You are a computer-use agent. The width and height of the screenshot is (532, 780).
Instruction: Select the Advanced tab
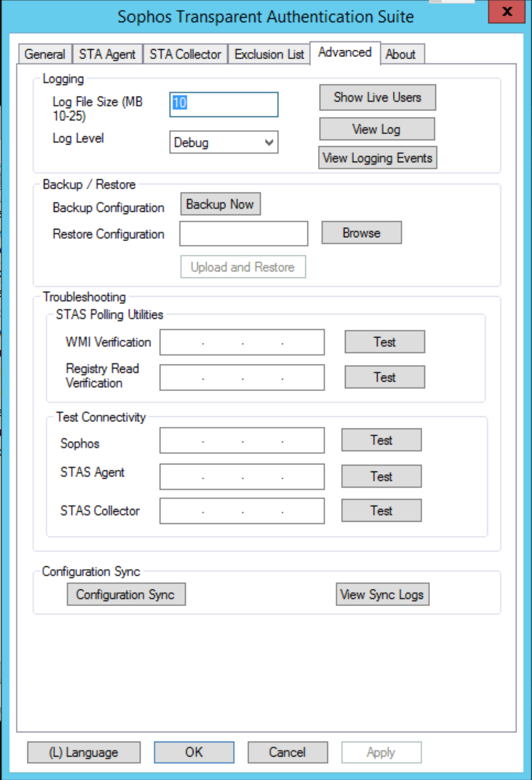pyautogui.click(x=345, y=52)
